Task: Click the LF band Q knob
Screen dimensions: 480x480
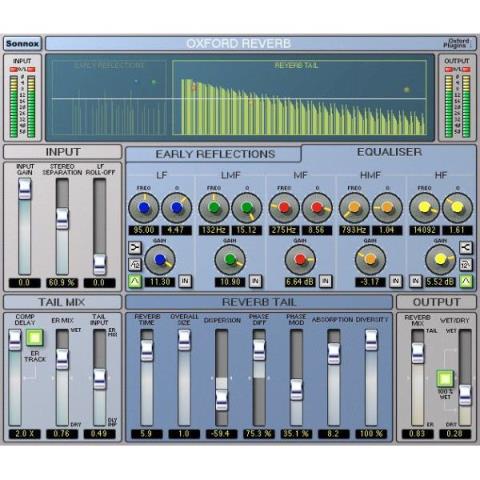Action: click(x=177, y=208)
